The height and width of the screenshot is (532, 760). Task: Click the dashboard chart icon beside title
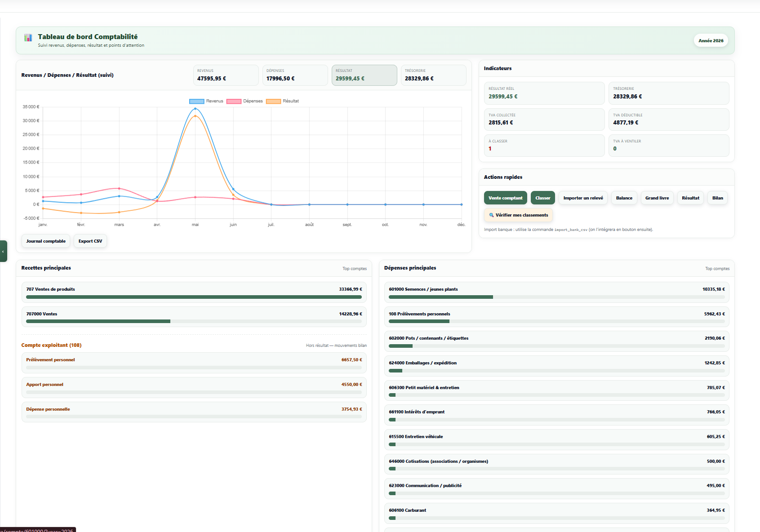(x=28, y=37)
